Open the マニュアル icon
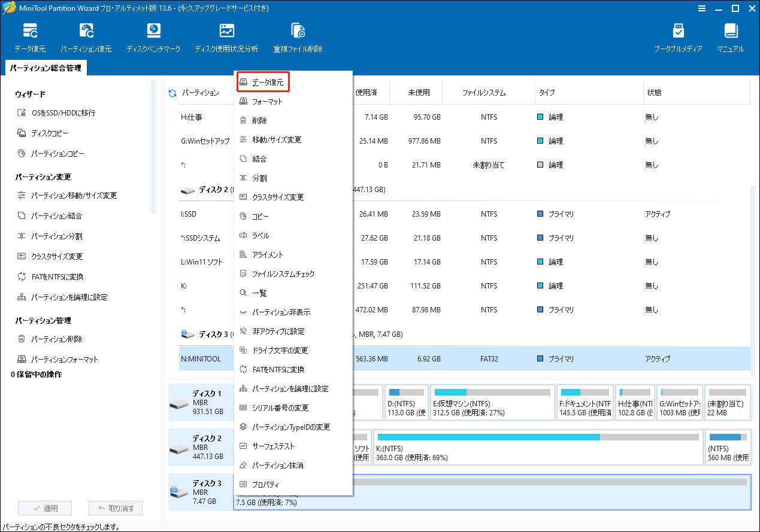Screen dimensions: 760x532 point(730,38)
